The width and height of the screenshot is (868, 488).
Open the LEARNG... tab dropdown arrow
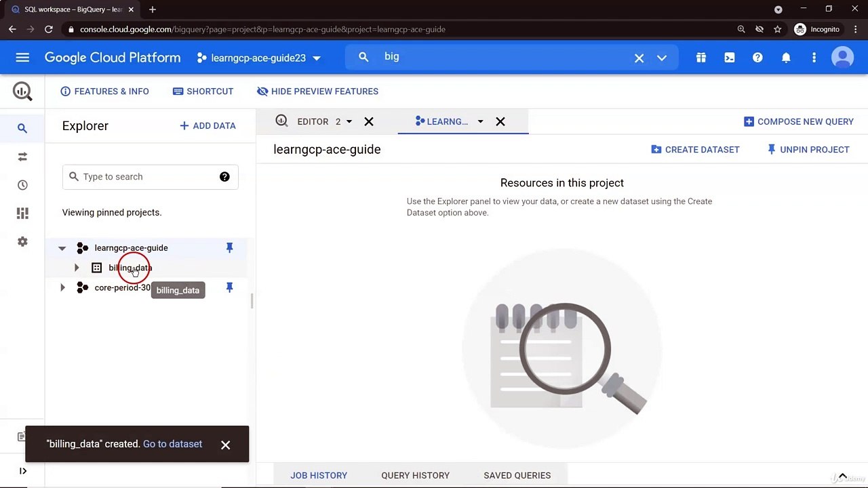[x=480, y=122]
